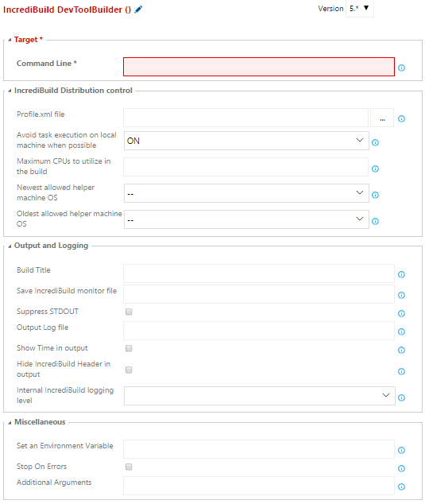425x504 pixels.
Task: Click the Maximum CPUs to utilize field
Action: coord(245,167)
